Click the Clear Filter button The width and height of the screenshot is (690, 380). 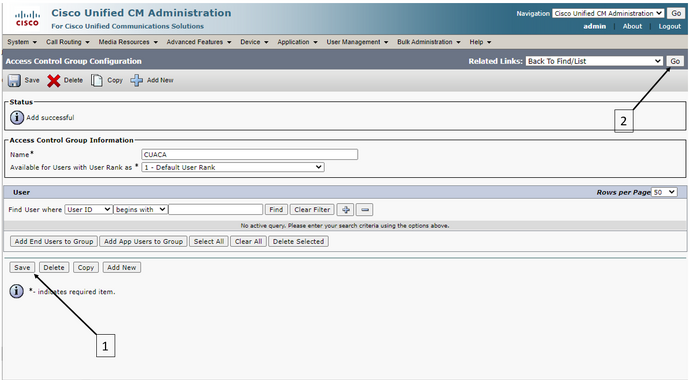312,209
